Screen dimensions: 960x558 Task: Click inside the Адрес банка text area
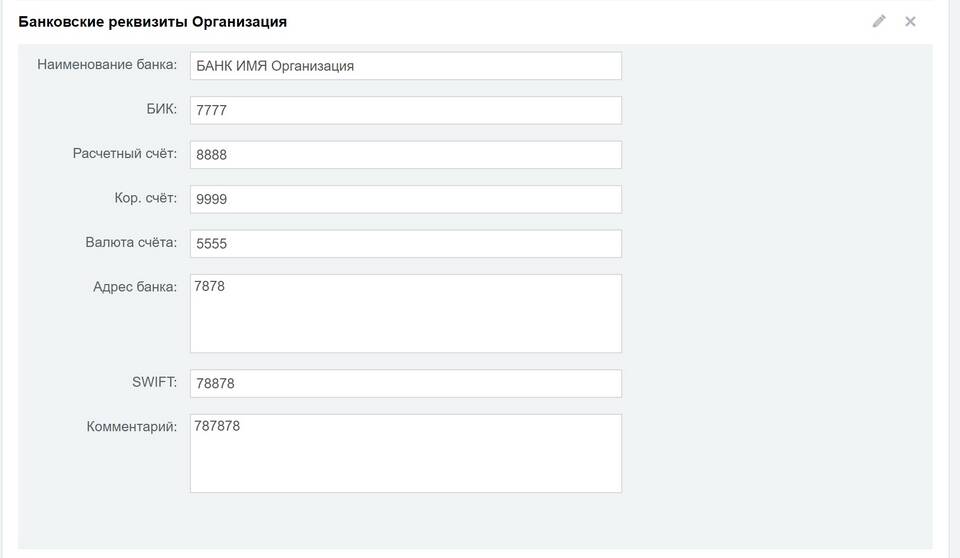(405, 313)
